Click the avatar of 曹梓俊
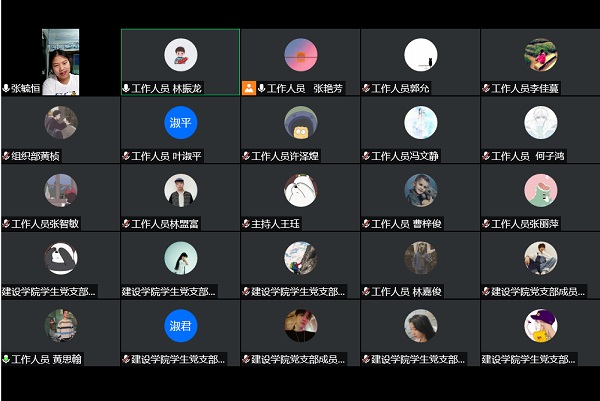The height and width of the screenshot is (401, 600). [420, 190]
